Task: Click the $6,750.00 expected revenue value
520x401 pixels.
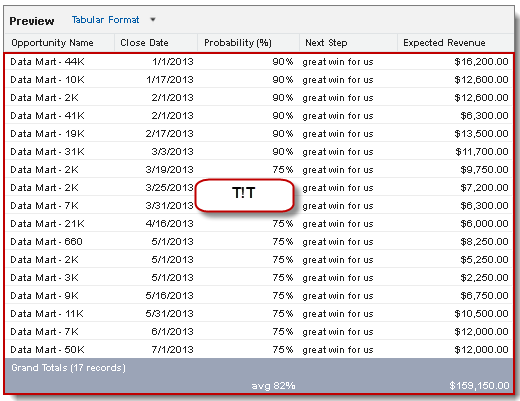Action: [484, 296]
